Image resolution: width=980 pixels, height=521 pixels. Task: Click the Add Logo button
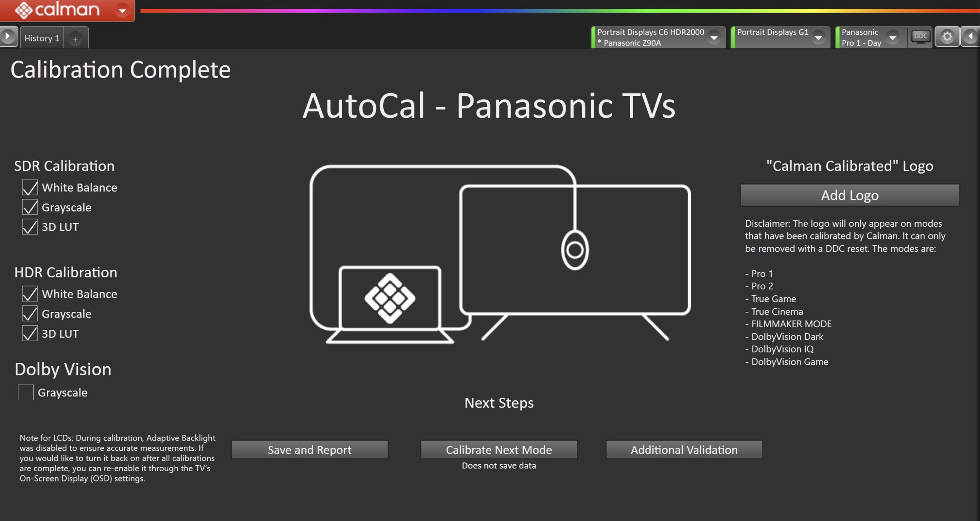tap(850, 195)
